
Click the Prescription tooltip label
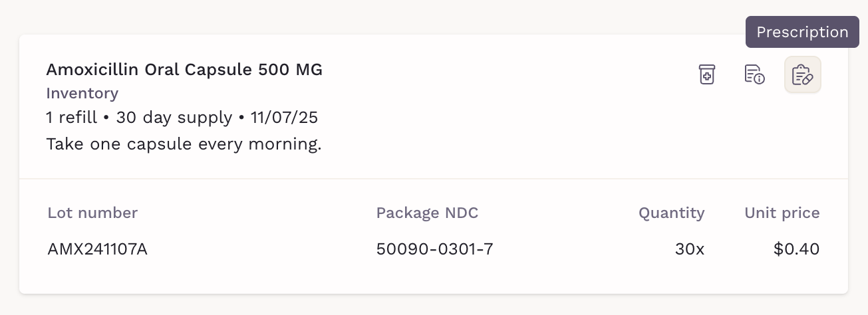(x=802, y=32)
